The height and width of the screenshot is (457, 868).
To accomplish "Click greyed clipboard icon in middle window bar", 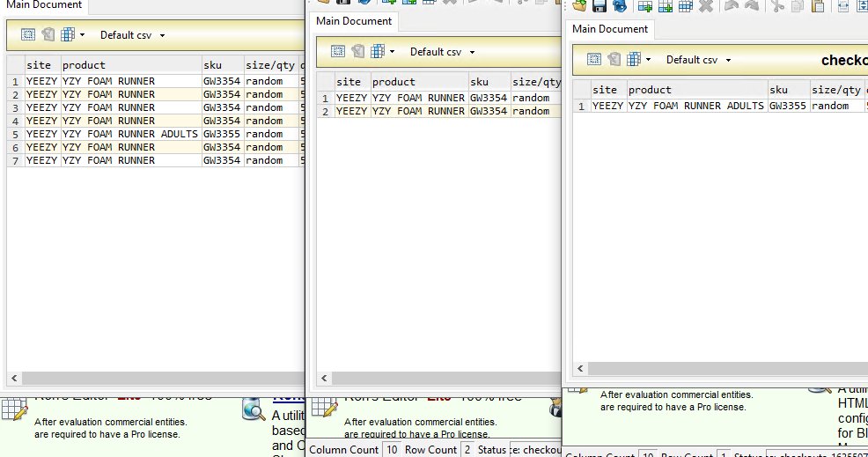I will click(x=358, y=52).
